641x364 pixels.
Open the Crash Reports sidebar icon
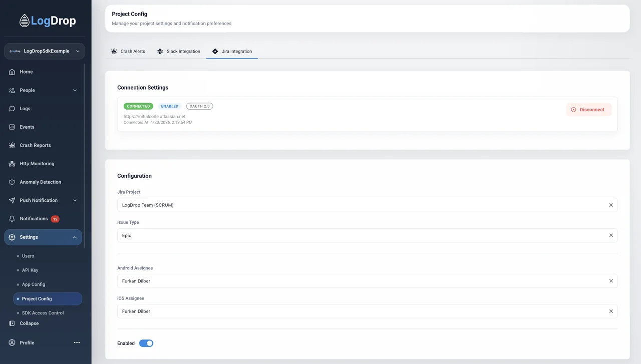12,145
